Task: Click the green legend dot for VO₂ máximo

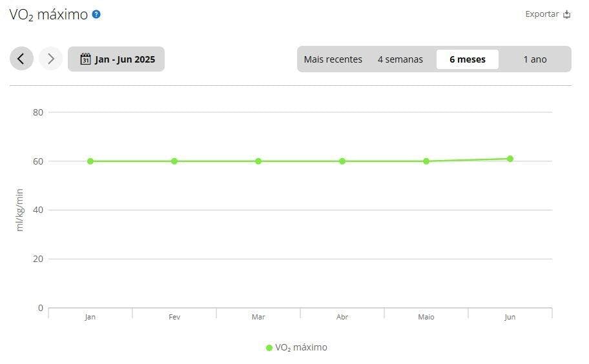Action: (269, 348)
